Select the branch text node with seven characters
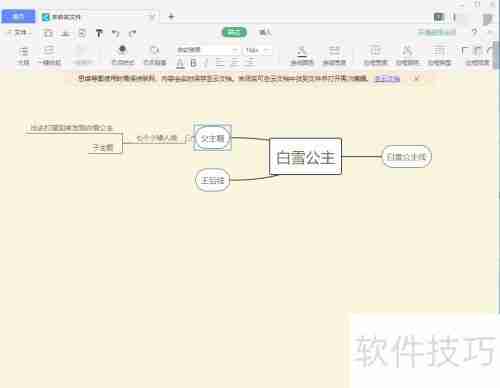Screen dimensions: 500x388 pyautogui.click(x=157, y=138)
